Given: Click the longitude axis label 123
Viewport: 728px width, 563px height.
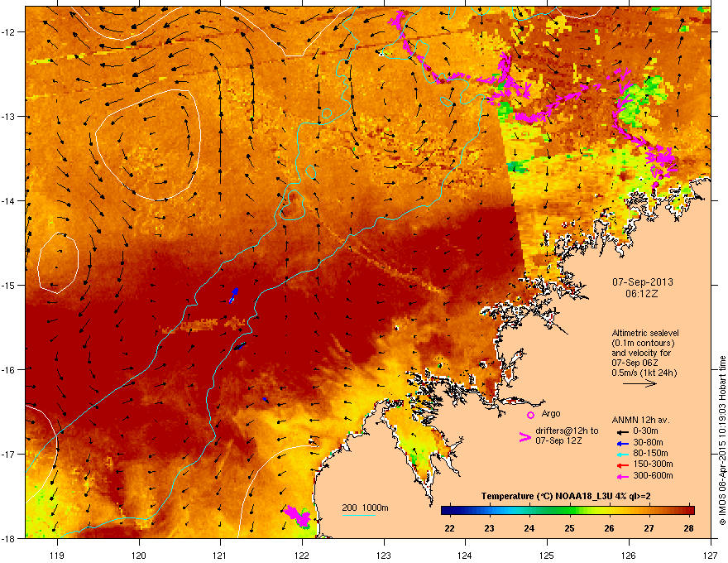Looking at the screenshot, I should (x=384, y=555).
